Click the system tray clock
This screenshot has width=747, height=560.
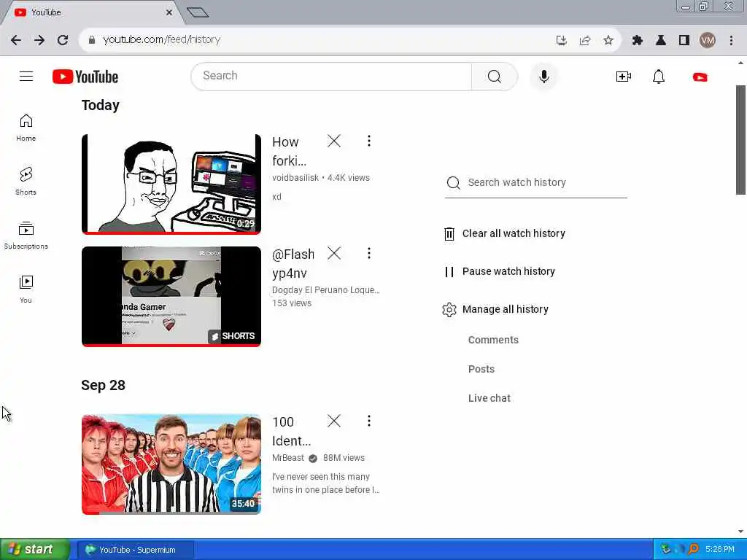click(x=720, y=550)
